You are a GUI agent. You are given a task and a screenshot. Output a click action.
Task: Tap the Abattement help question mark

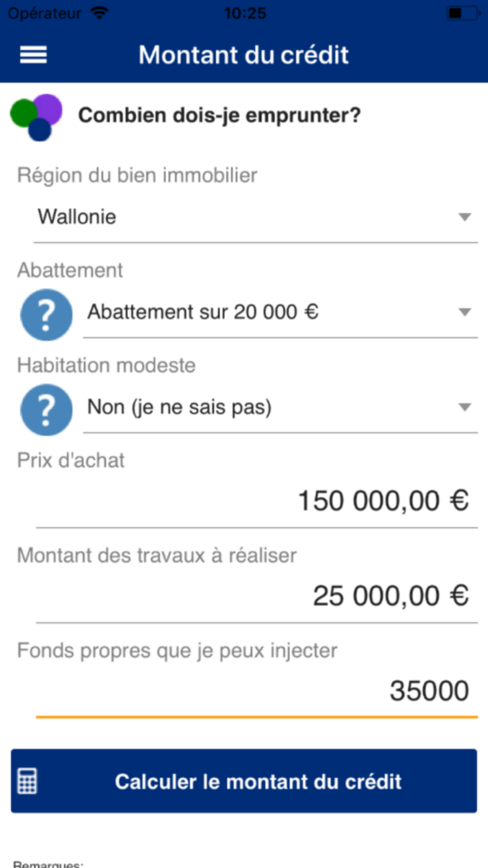pos(46,315)
